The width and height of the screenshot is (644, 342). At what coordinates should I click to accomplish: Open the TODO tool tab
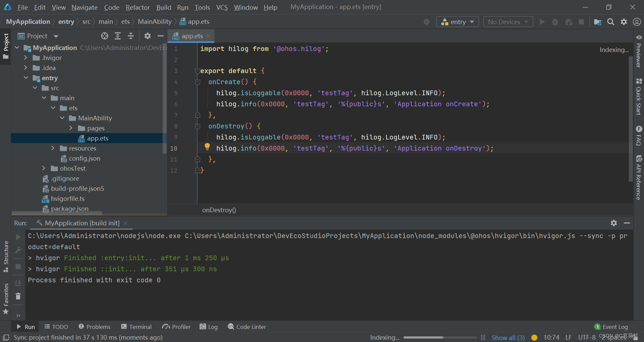[56, 327]
